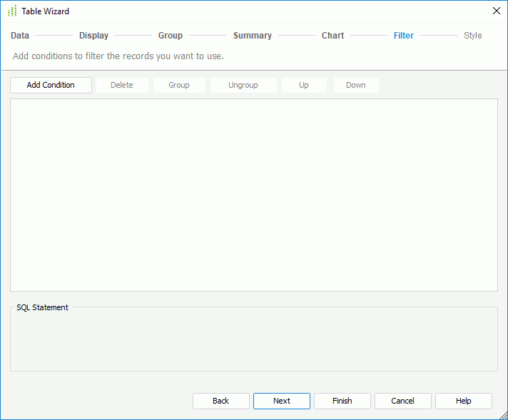Move condition with Down button
508x420 pixels.
[356, 85]
